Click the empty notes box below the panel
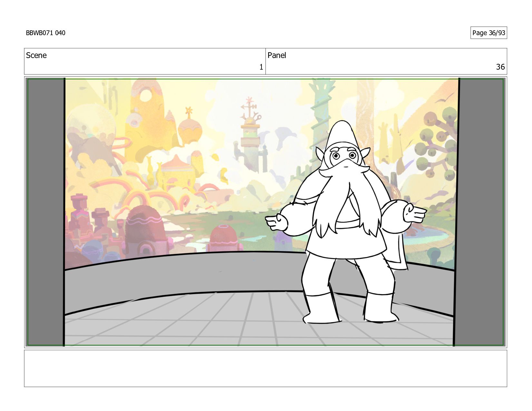The width and height of the screenshot is (532, 411). coord(265,368)
